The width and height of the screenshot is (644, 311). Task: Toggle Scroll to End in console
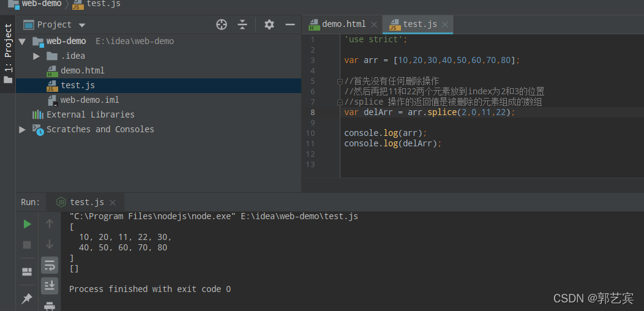(50, 285)
